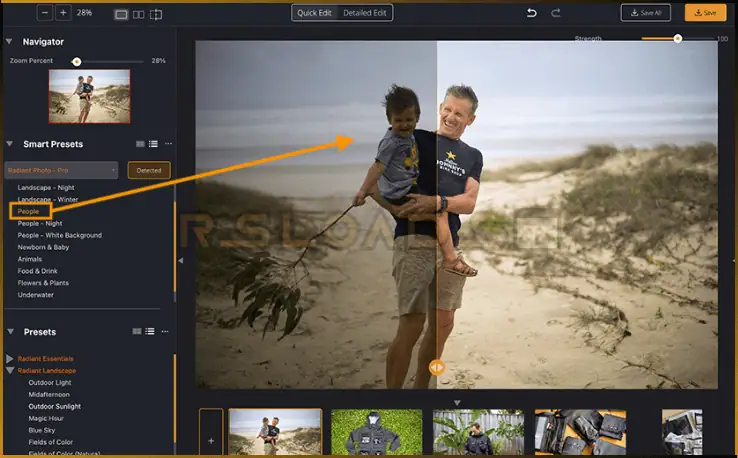
Task: Open Presets panel more options menu
Action: click(165, 331)
